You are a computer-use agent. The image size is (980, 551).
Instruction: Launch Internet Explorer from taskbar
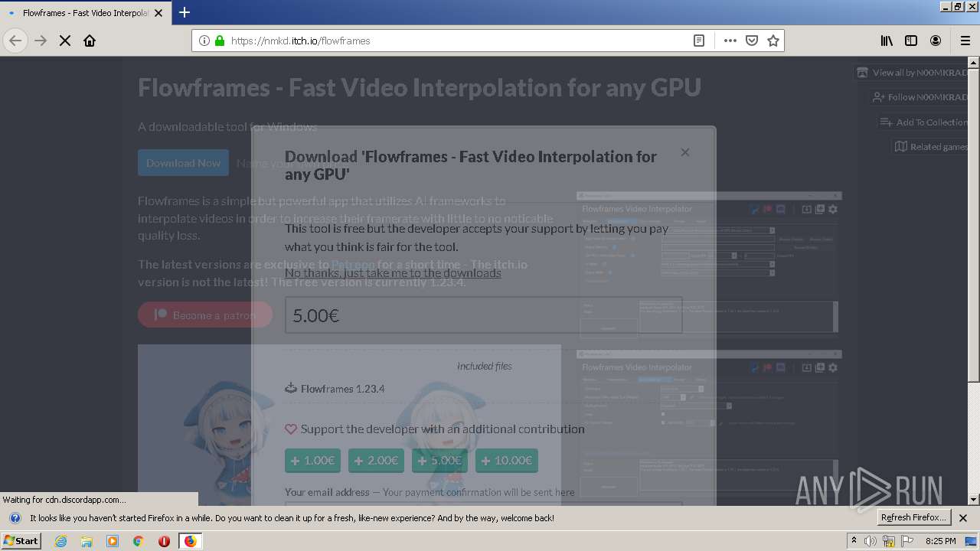[60, 541]
